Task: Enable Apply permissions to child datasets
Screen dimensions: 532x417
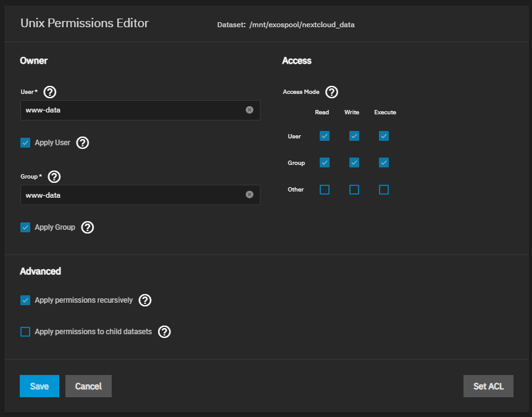Action: (x=25, y=332)
